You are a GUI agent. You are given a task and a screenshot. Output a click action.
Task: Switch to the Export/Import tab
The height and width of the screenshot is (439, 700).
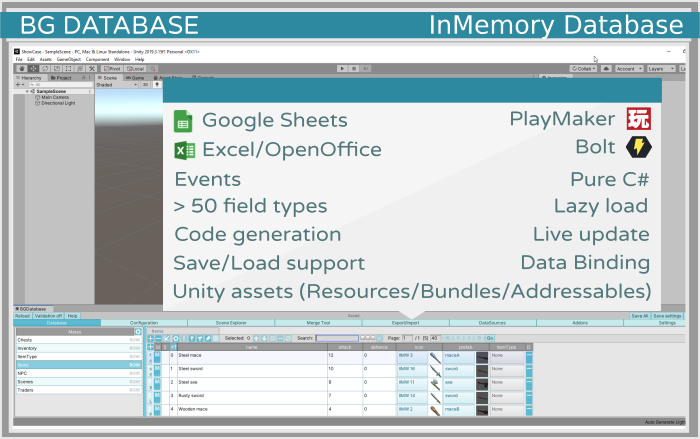tap(404, 323)
